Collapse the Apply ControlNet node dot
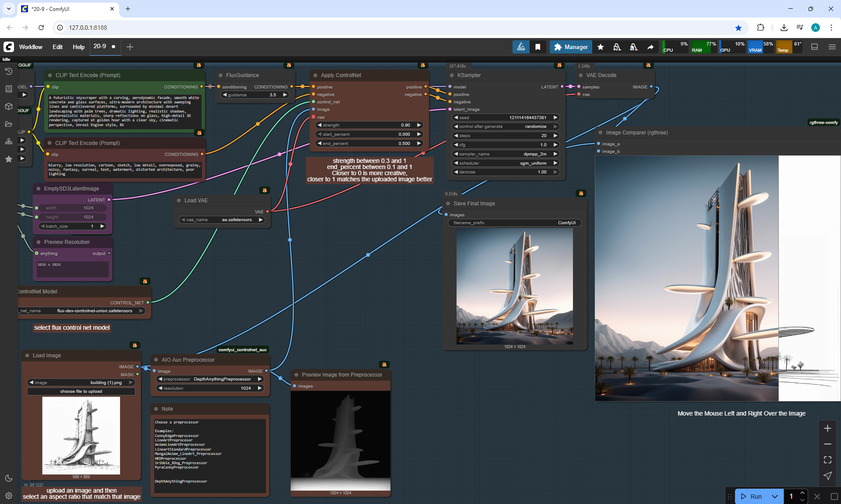Image resolution: width=841 pixels, height=504 pixels. click(x=315, y=75)
